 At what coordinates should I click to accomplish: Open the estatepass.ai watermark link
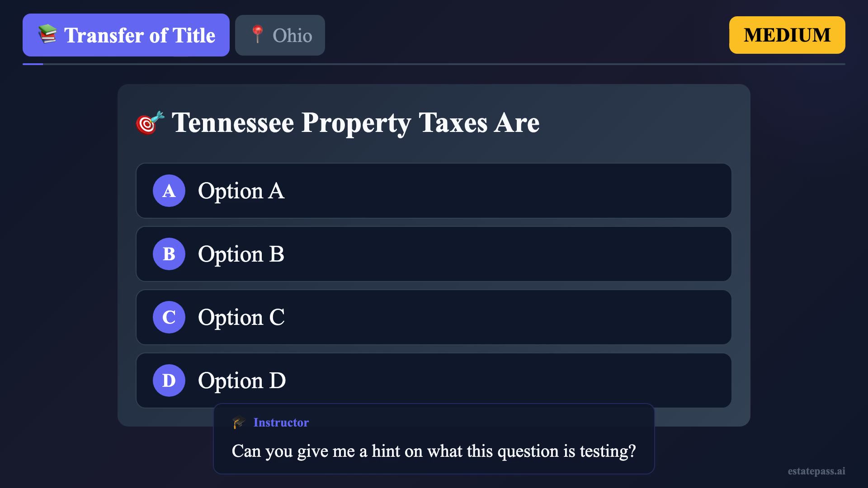pos(816,471)
